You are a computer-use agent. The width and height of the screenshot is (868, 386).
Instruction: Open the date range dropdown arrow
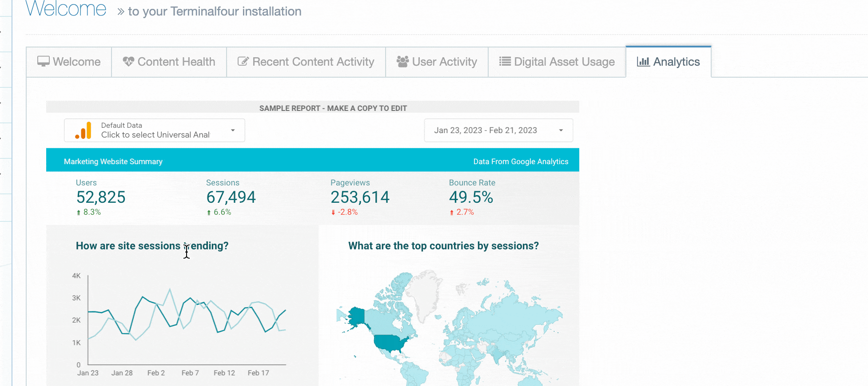point(561,130)
